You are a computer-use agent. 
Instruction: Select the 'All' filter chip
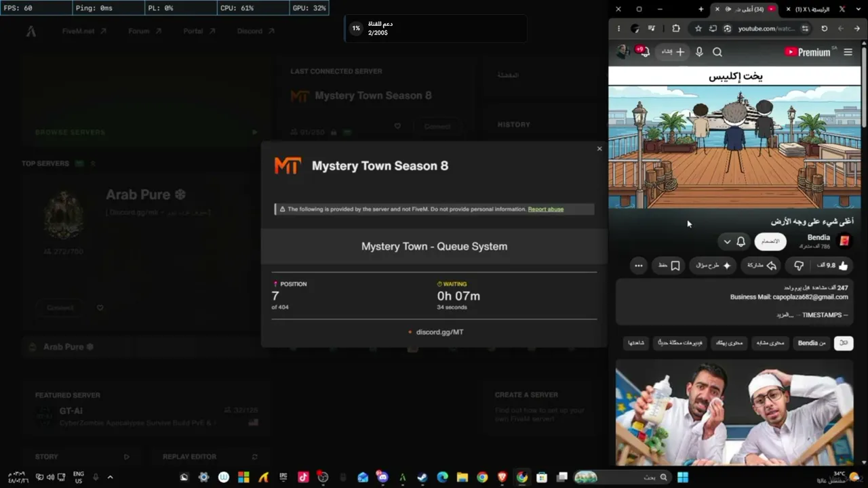pos(844,343)
